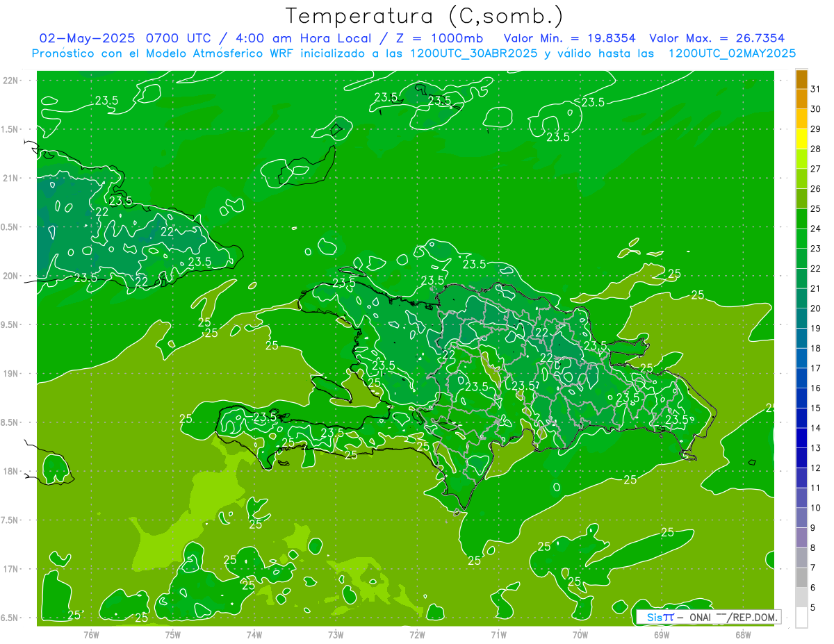Click legend value 27 on the color bar
The height and width of the screenshot is (644, 834).
[815, 169]
